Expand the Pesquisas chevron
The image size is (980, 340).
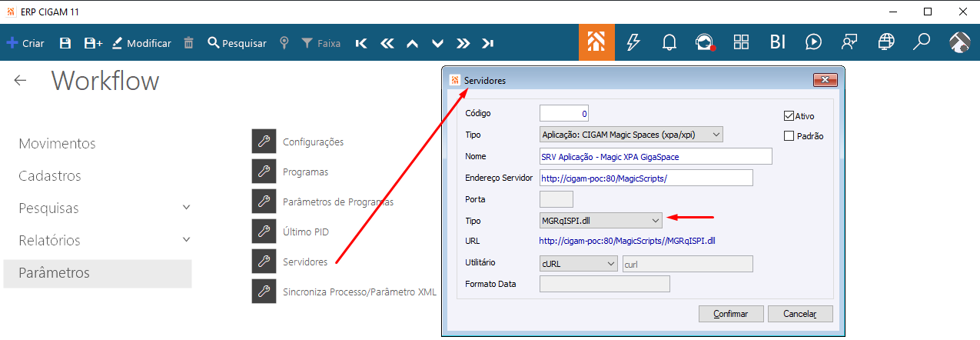pos(186,208)
